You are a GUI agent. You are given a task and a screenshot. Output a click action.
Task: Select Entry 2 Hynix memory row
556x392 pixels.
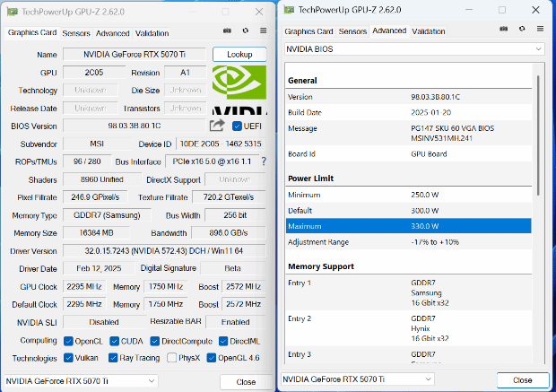[x=409, y=328]
